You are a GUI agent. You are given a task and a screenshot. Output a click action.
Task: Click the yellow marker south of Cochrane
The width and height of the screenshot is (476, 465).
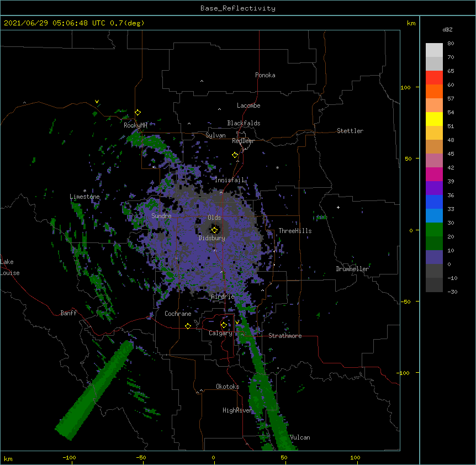(188, 326)
